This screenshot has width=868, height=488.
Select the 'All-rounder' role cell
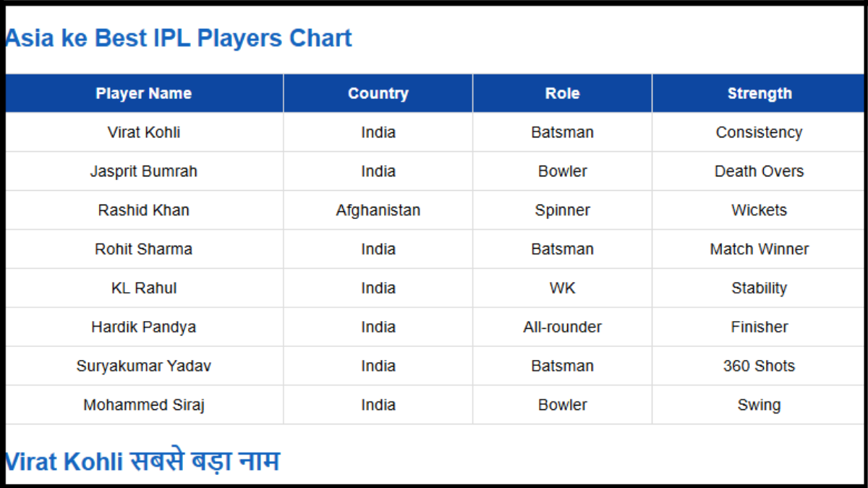click(x=562, y=327)
